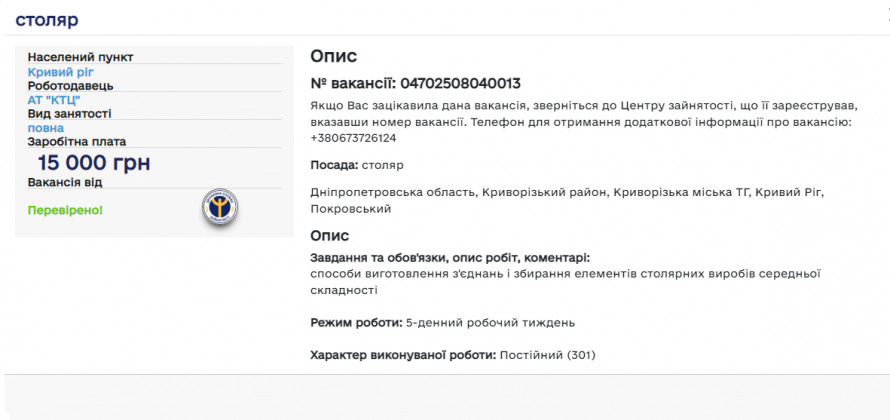The width and height of the screenshot is (890, 420).
Task: Click the столяр page title
Action: [x=47, y=20]
